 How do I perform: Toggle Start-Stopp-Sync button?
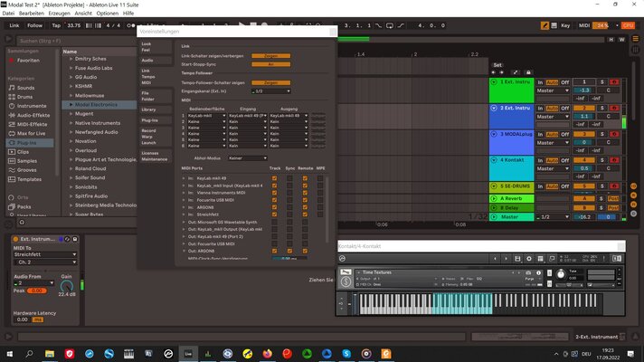[x=271, y=64]
